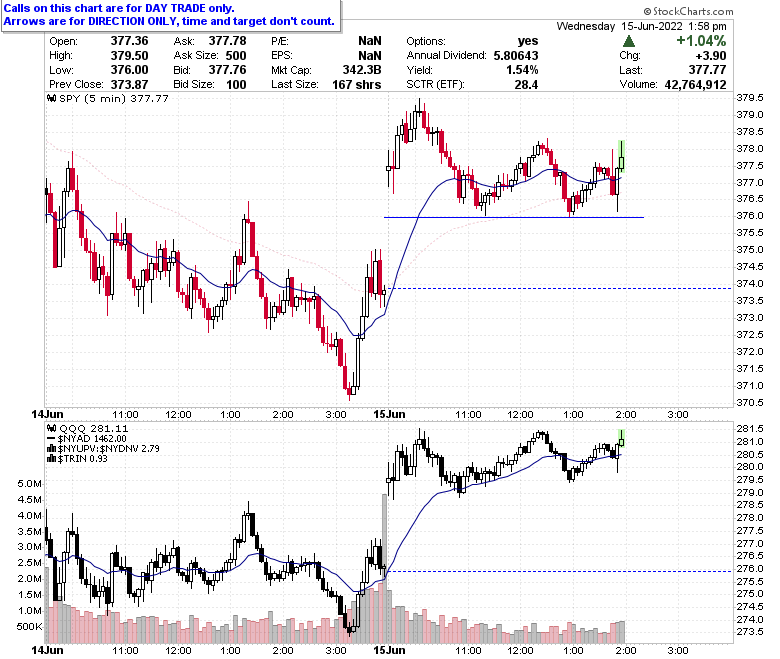Click the Low value 376.00
780x659 pixels.
point(129,70)
